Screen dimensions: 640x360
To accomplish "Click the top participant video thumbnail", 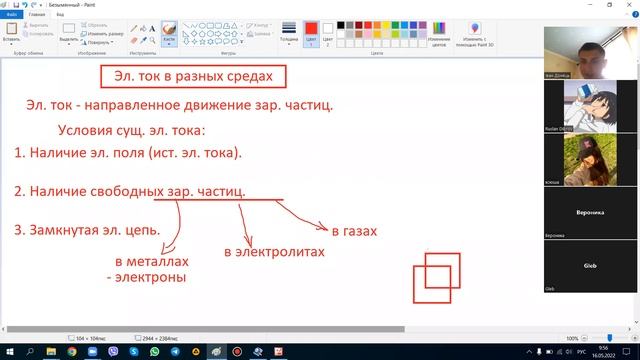I will [x=590, y=53].
